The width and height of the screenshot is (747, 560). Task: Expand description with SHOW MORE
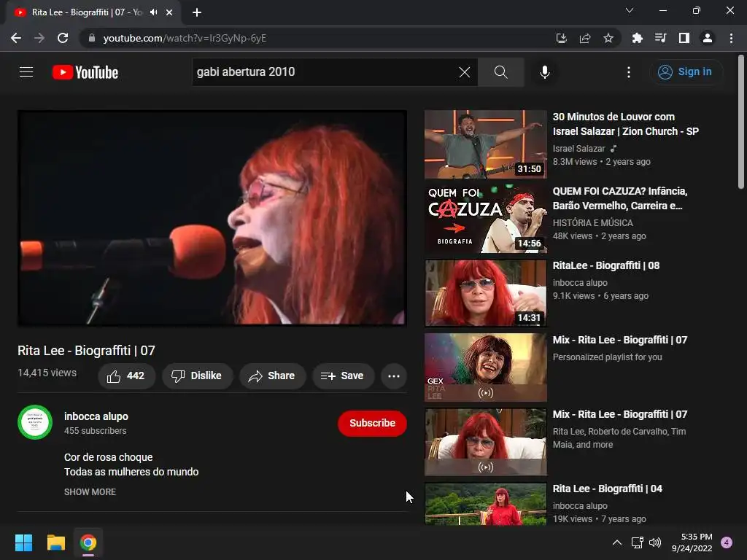coord(90,492)
